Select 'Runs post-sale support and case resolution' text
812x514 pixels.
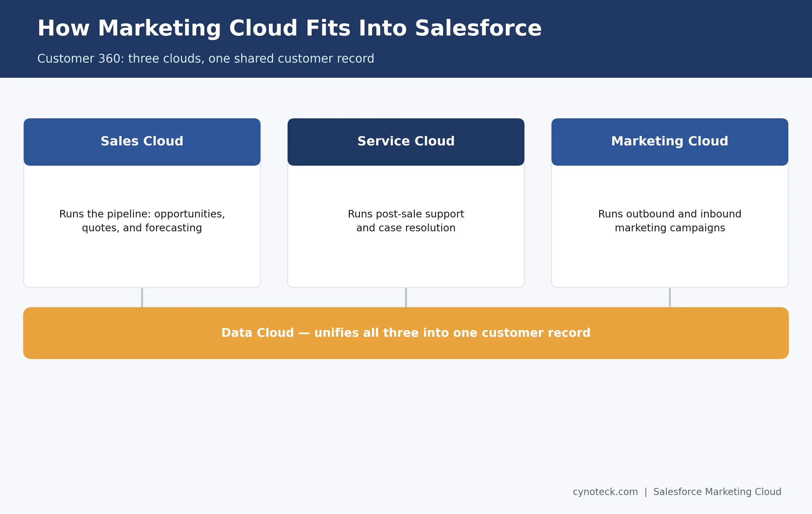click(x=406, y=221)
